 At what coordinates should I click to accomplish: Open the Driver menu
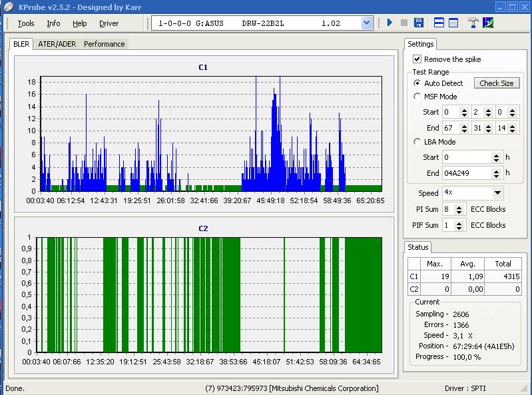point(109,23)
